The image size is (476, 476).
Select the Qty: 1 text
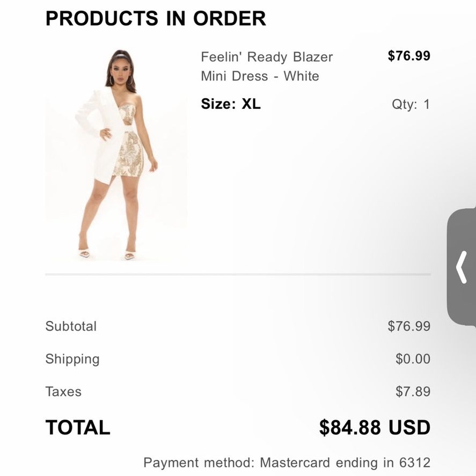pos(411,105)
